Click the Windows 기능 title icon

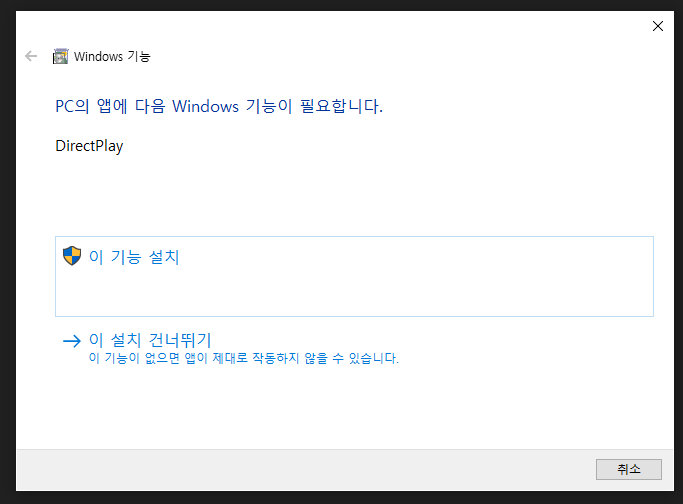pyautogui.click(x=60, y=56)
